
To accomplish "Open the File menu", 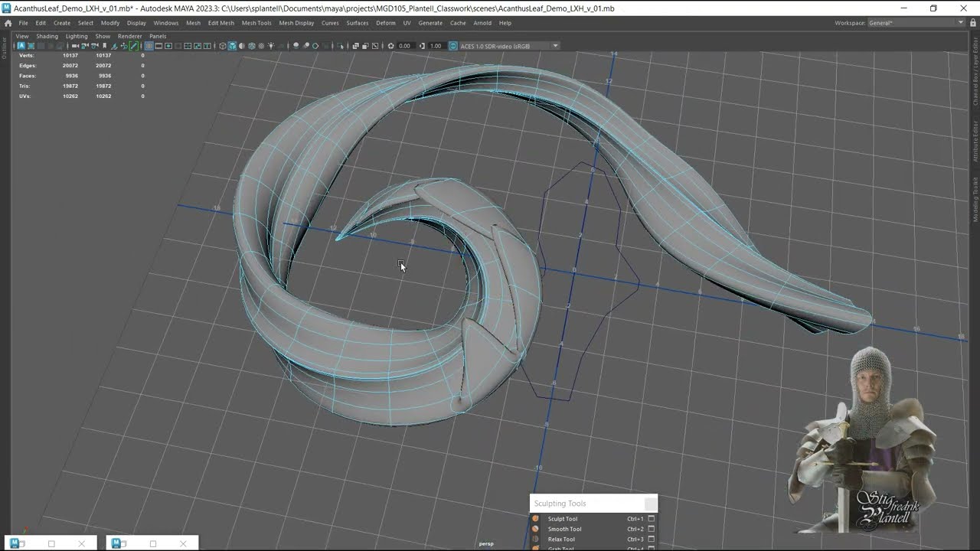I will 23,23.
